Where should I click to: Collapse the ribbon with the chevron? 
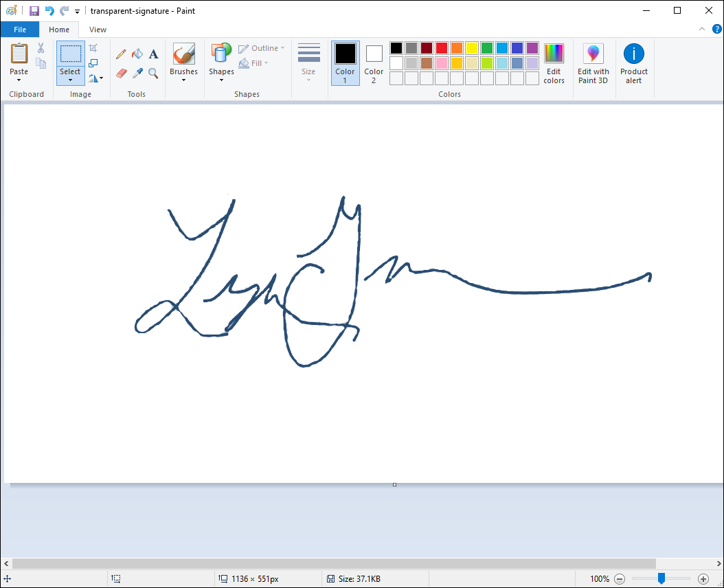(702, 29)
